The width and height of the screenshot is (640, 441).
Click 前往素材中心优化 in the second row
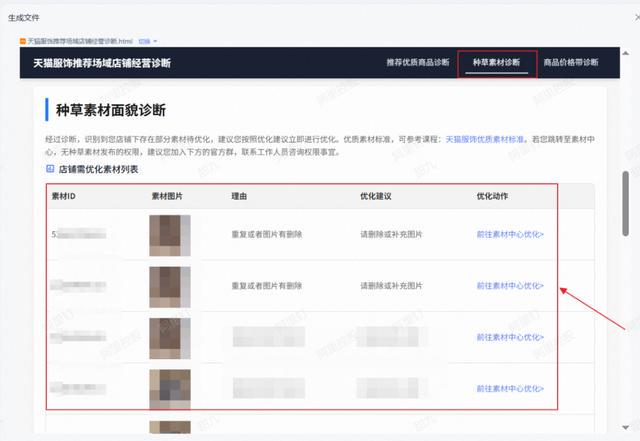point(510,286)
